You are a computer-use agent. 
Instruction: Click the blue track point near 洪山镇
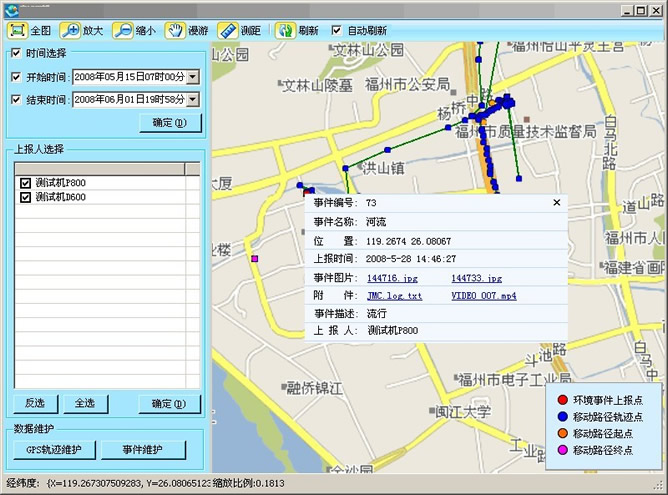click(346, 169)
